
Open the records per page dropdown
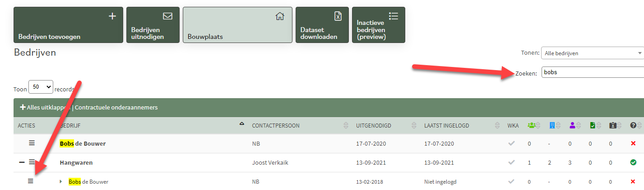click(41, 87)
